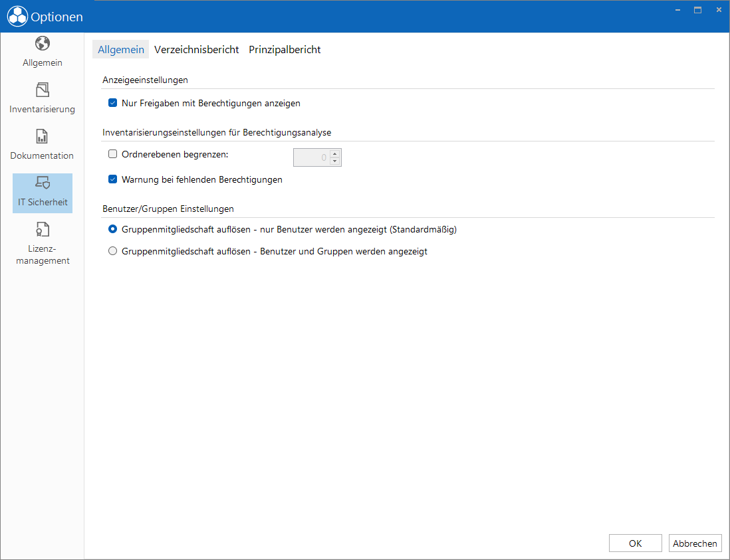Confirm settings with the OK button
The image size is (730, 560).
636,543
